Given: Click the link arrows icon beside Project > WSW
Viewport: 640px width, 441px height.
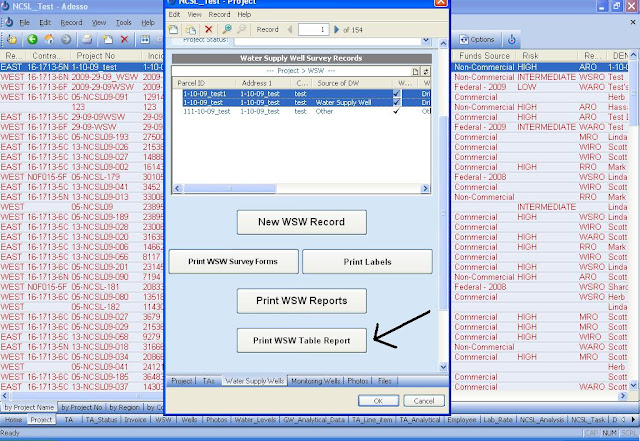Looking at the screenshot, I should 425,71.
